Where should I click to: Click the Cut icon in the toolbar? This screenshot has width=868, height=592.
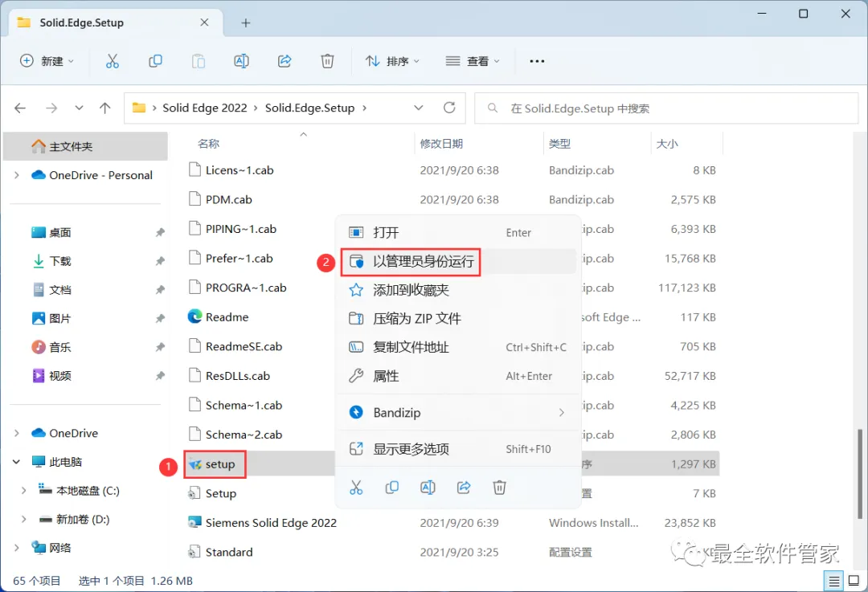pyautogui.click(x=113, y=61)
